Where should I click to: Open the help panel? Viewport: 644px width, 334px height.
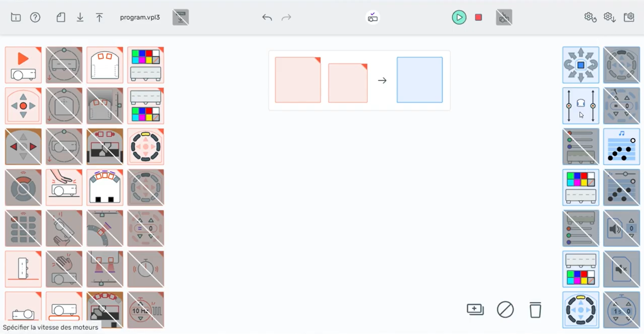(x=35, y=17)
